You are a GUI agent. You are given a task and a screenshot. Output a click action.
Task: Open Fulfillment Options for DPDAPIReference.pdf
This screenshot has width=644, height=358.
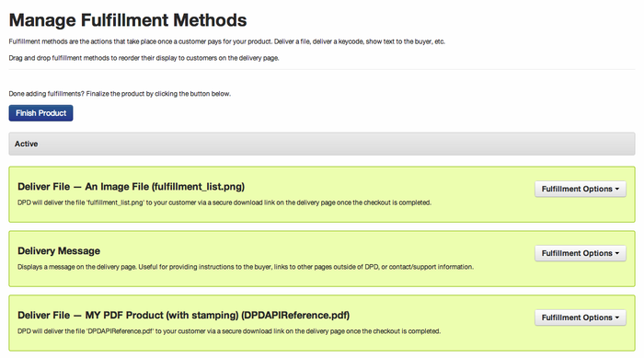[x=580, y=318]
